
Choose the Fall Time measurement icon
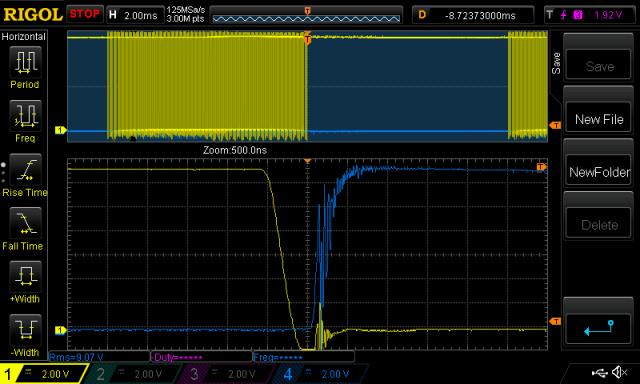pos(25,223)
